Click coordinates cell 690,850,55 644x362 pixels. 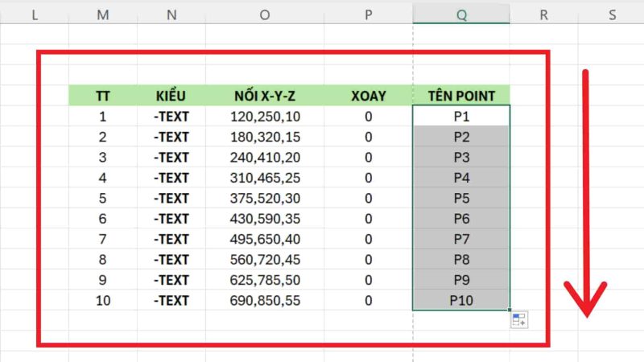pos(265,300)
